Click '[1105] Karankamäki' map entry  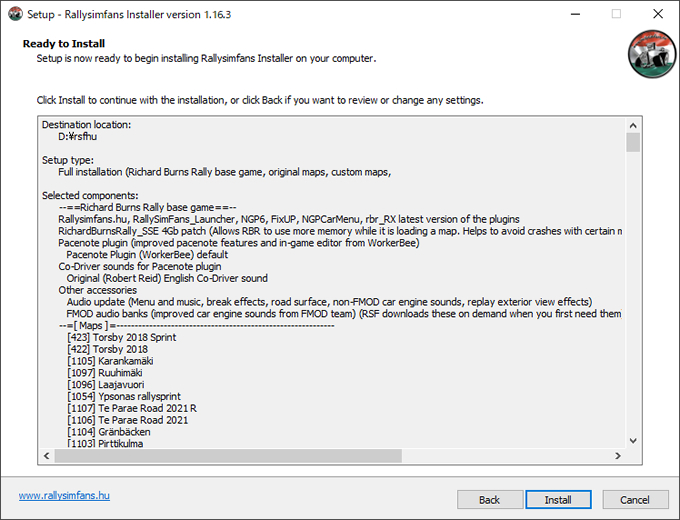coord(110,361)
